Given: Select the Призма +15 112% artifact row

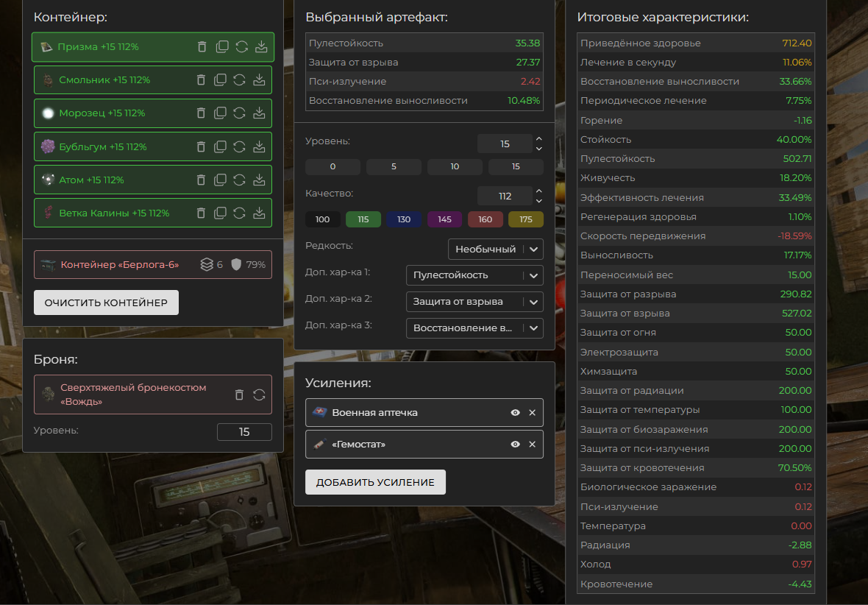Looking at the screenshot, I should [x=153, y=46].
